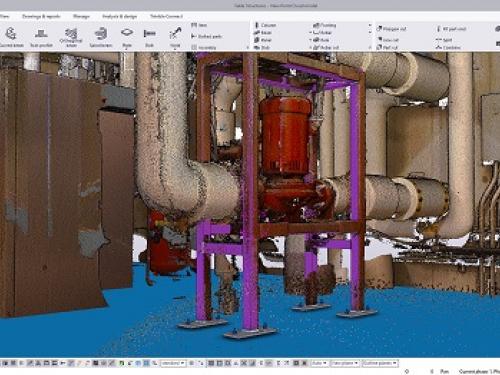Click the Assembly command

(x=204, y=48)
